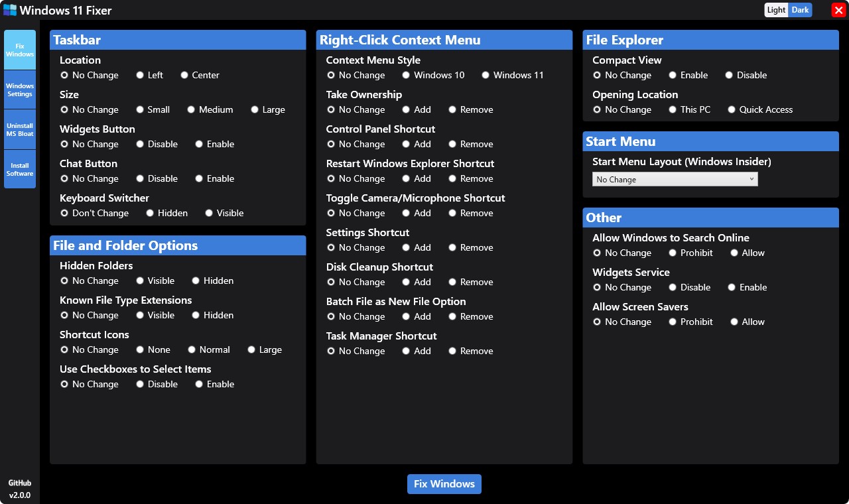
Task: Choose Small for Taskbar Size
Action: 153,109
